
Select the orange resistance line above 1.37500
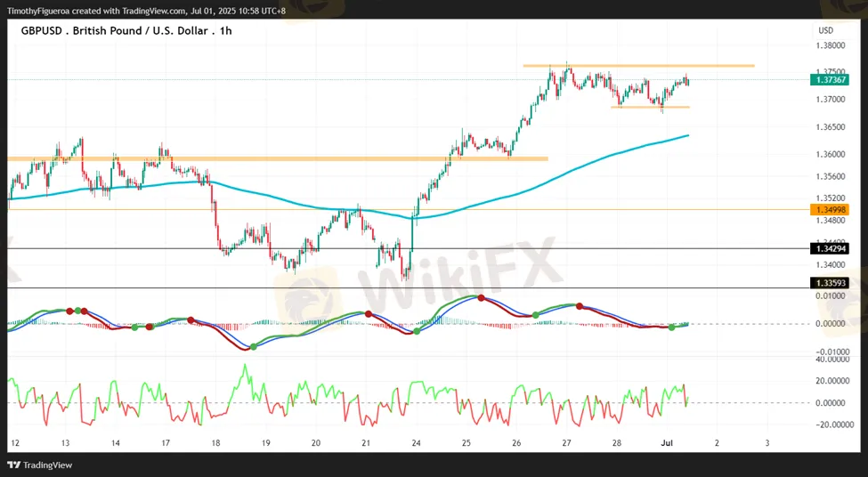pyautogui.click(x=638, y=66)
